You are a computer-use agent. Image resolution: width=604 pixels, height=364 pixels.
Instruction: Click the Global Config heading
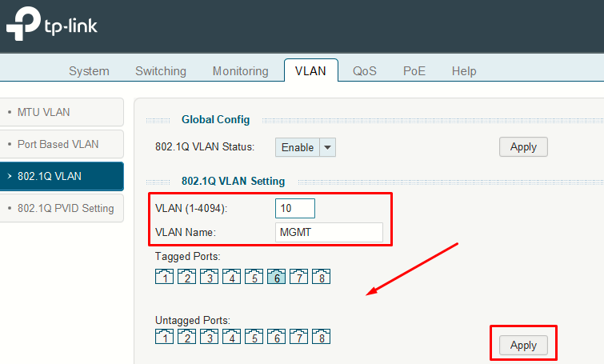[216, 120]
